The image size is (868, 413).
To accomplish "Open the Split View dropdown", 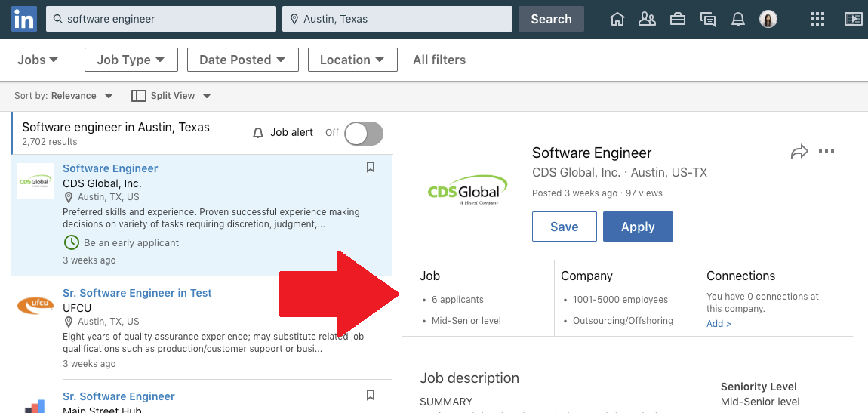I will tap(171, 96).
